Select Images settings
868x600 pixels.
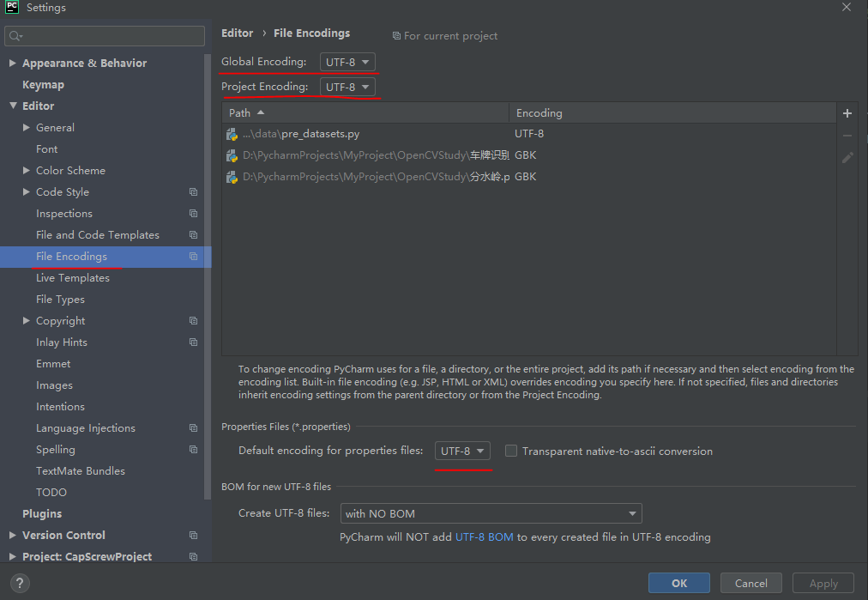click(x=54, y=385)
